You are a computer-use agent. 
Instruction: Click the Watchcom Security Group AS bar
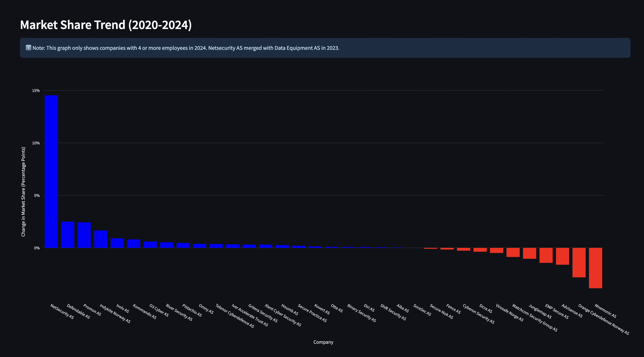pyautogui.click(x=513, y=252)
